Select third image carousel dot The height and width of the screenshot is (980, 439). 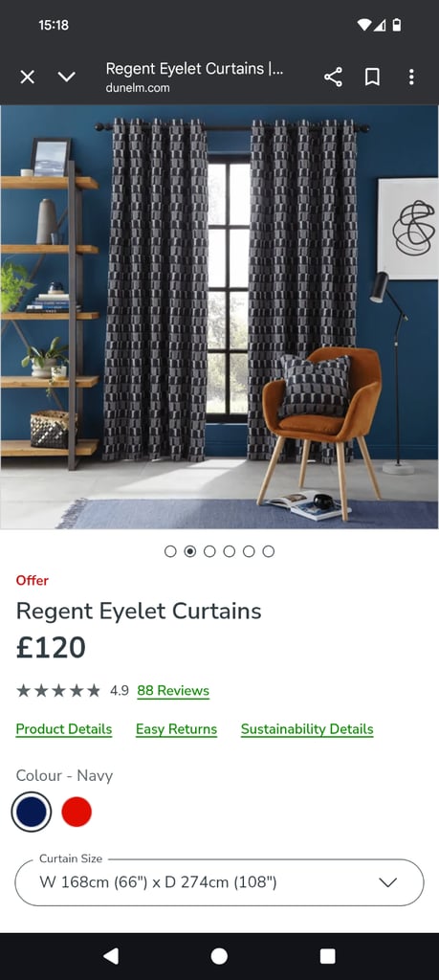(209, 551)
